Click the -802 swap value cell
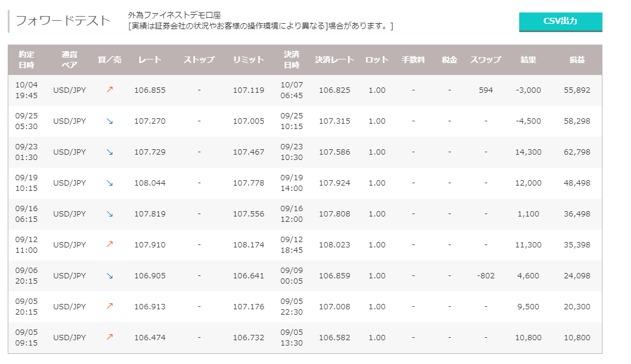 coord(485,276)
